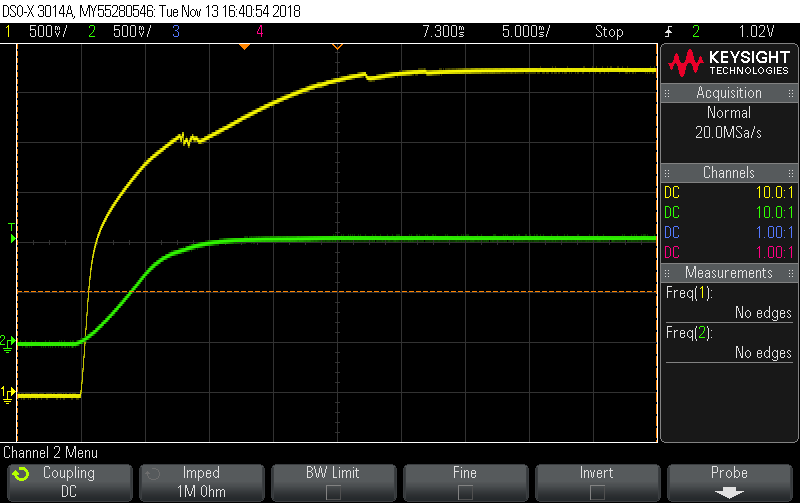Click the 20.0MSa/s sample rate
This screenshot has width=800, height=503.
(729, 133)
